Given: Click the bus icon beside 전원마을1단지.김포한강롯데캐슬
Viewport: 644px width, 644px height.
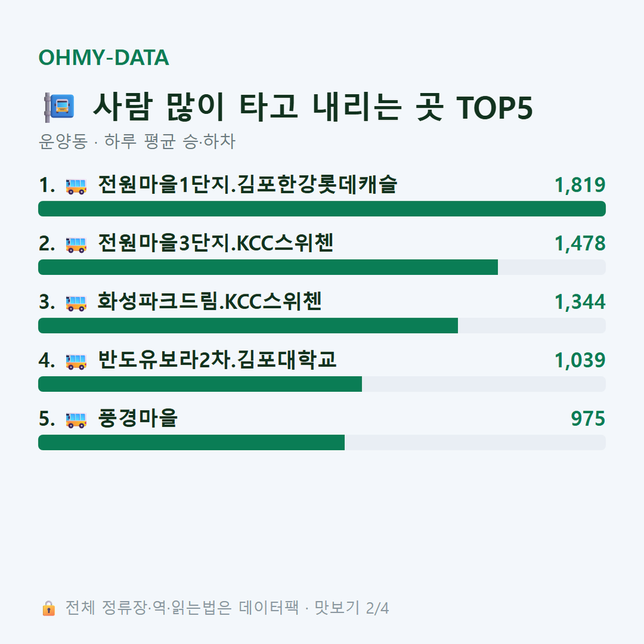Looking at the screenshot, I should [x=76, y=186].
